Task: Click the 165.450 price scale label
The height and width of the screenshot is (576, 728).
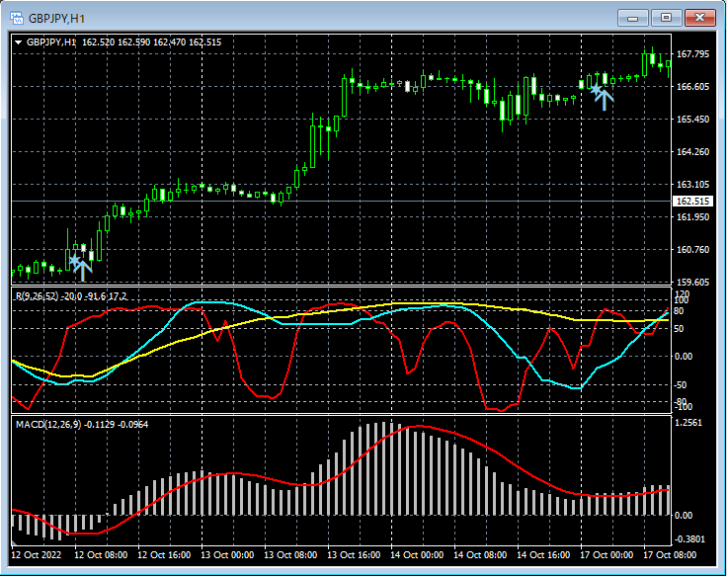Action: (x=692, y=120)
